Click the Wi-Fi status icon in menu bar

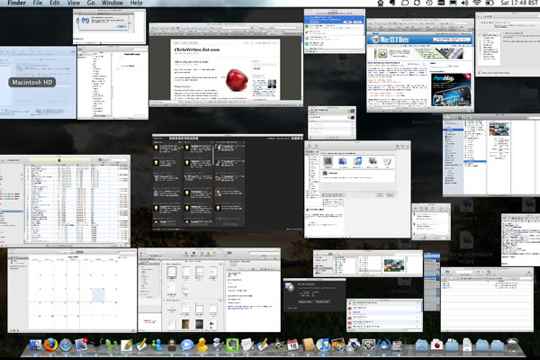coord(477,3)
